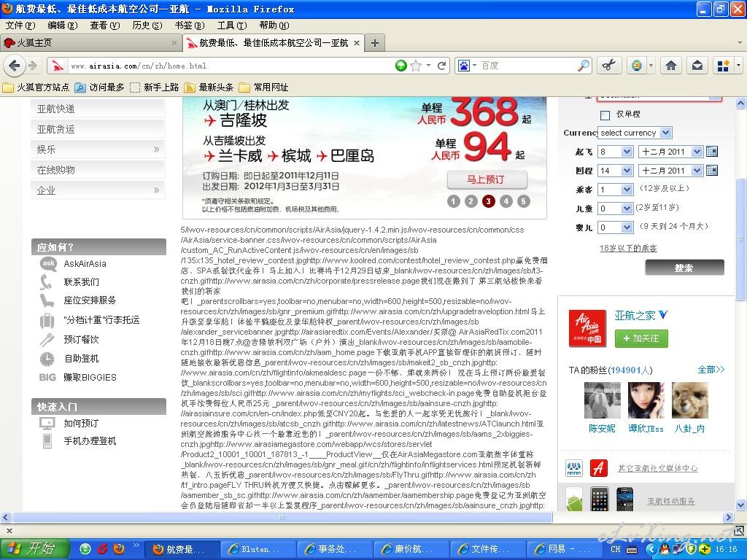Open the return date calendar icon
This screenshot has width=747, height=560.
[x=712, y=170]
